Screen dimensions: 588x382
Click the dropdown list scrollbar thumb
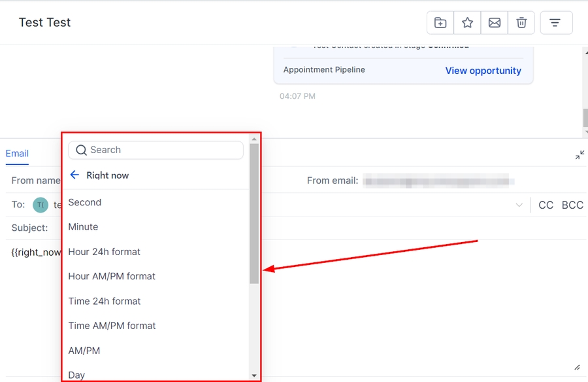click(x=254, y=213)
